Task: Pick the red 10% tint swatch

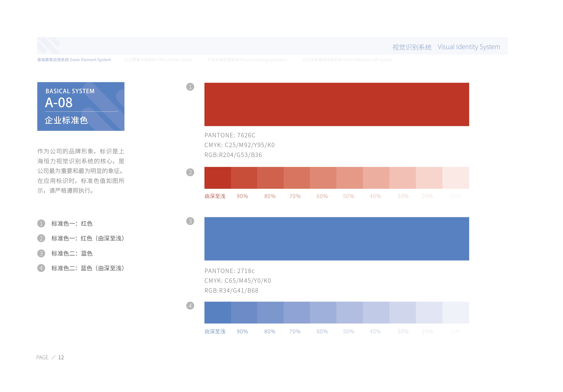Action: (x=456, y=178)
